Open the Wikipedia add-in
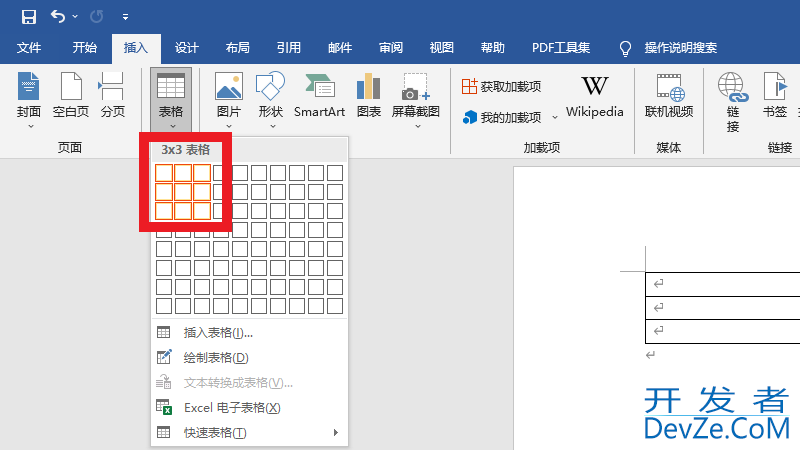The width and height of the screenshot is (800, 450). click(x=595, y=96)
